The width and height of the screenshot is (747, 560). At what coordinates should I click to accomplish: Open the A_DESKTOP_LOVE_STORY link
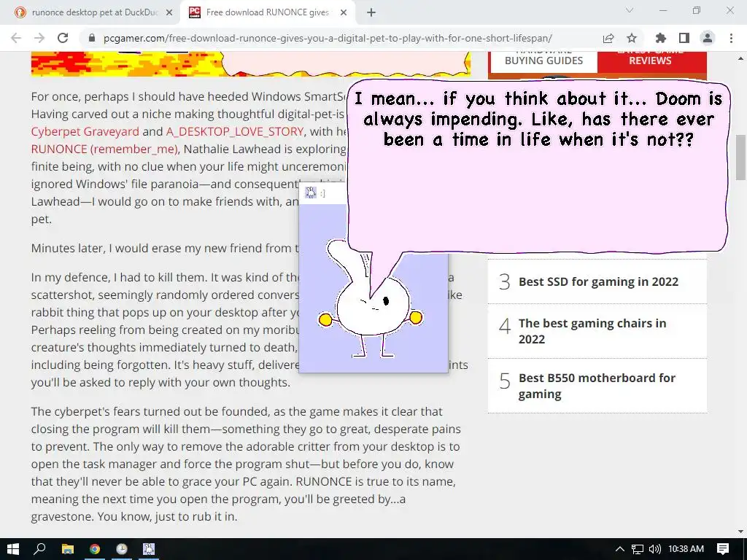235,131
